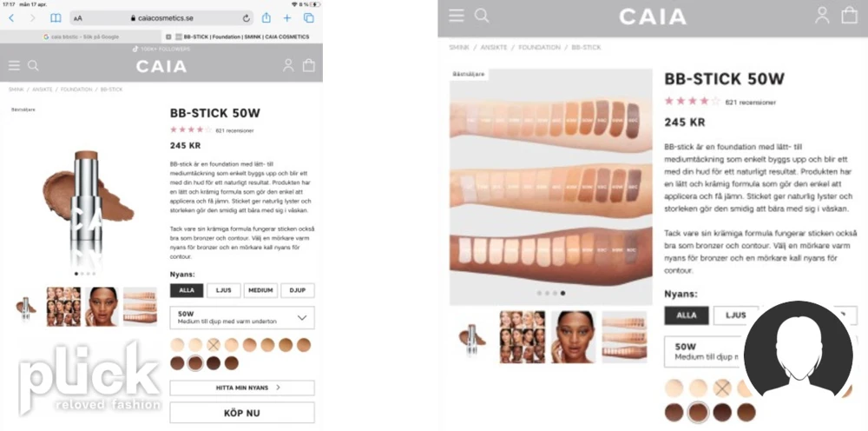The height and width of the screenshot is (431, 868).
Task: Click the HITTA MIN NYANS button
Action: tap(242, 388)
